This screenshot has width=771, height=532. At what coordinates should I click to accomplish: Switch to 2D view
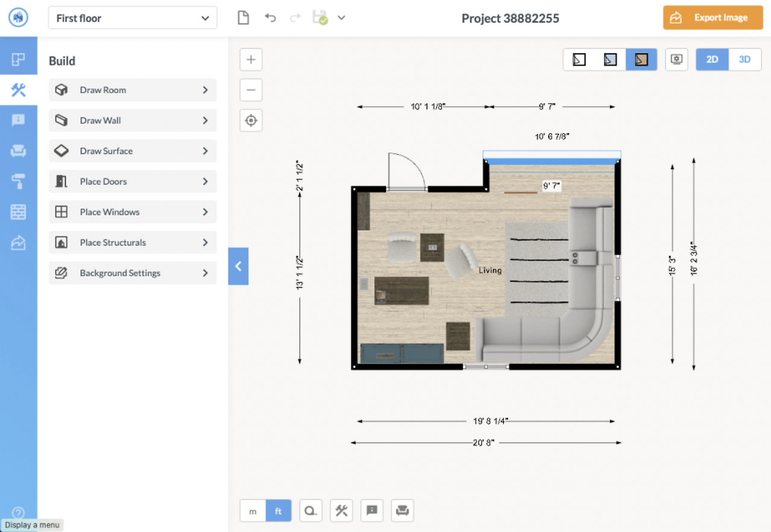click(x=713, y=60)
